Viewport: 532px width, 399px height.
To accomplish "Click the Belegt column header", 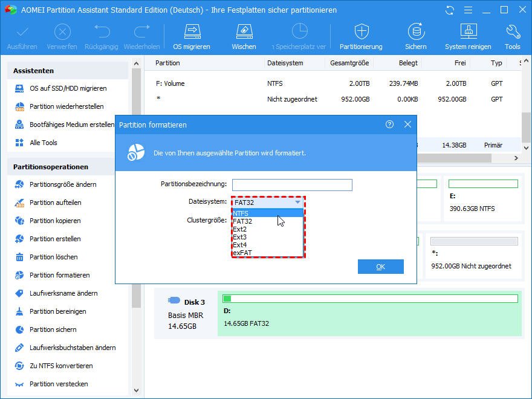I will coord(408,63).
